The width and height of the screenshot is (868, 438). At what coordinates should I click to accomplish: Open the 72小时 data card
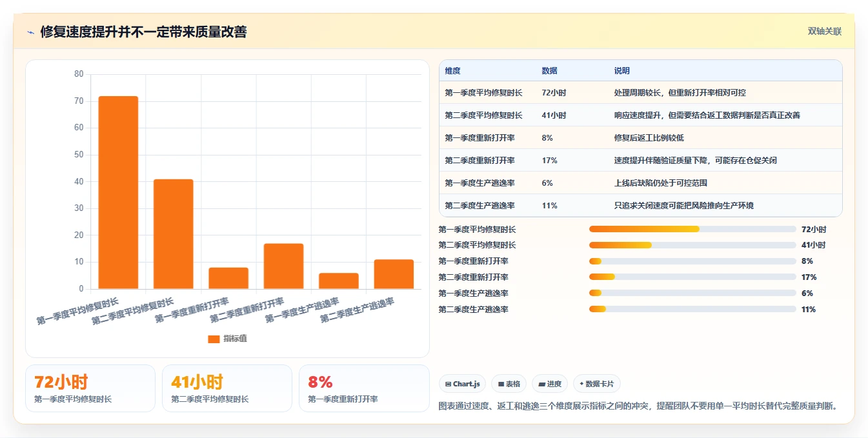(x=90, y=388)
